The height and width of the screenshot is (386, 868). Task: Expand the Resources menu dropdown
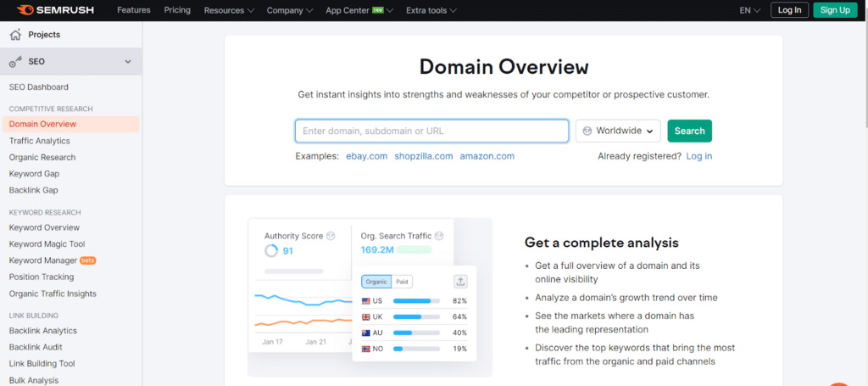tap(229, 10)
